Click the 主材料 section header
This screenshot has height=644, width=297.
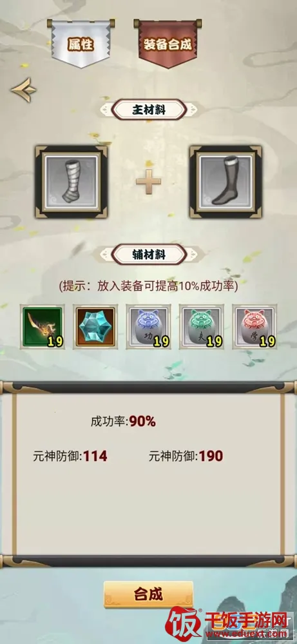tap(149, 110)
